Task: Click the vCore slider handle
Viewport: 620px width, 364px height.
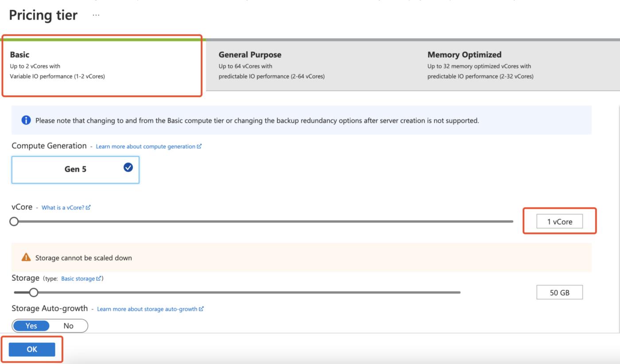Action: [14, 221]
